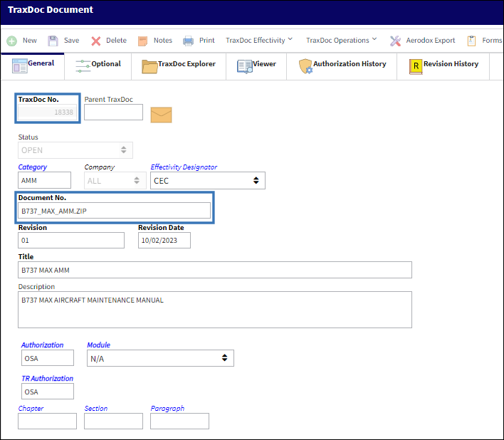Click the Optional sliders icon
504x440 pixels.
83,66
